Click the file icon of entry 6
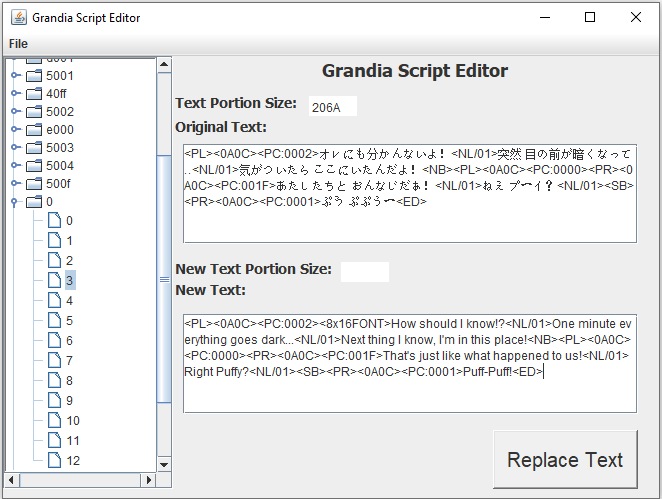This screenshot has height=499, width=662. pos(54,340)
